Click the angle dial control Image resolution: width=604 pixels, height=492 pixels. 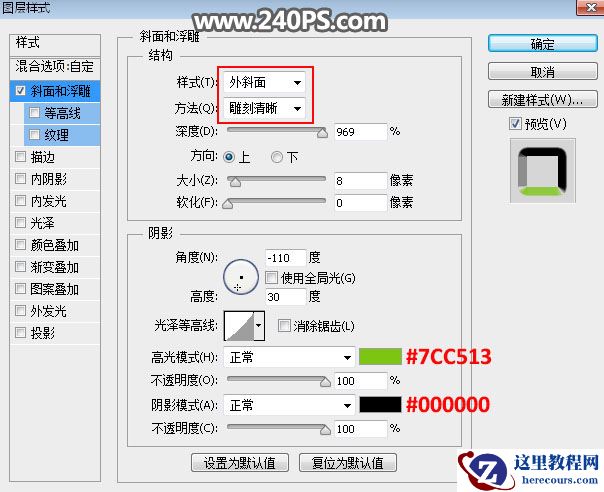241,277
